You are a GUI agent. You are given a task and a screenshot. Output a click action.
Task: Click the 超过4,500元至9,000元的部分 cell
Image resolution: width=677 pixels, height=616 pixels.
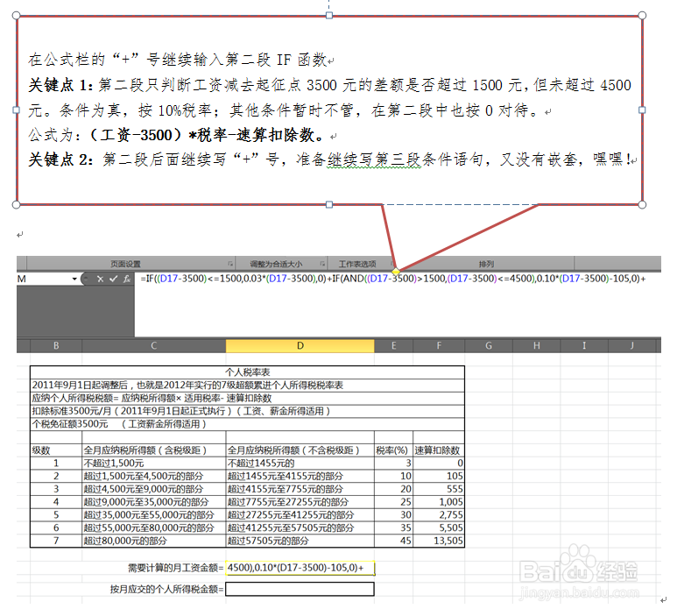pos(154,490)
